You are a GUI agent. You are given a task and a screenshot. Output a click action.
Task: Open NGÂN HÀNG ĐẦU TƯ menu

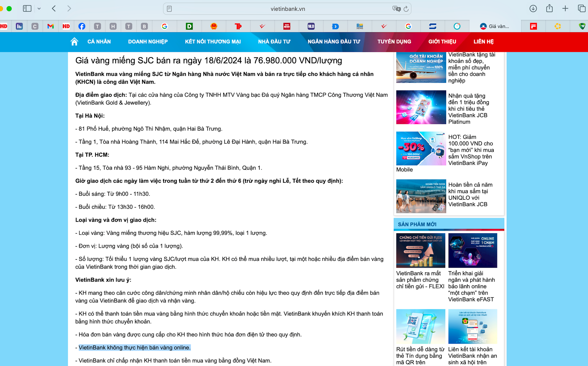(334, 42)
